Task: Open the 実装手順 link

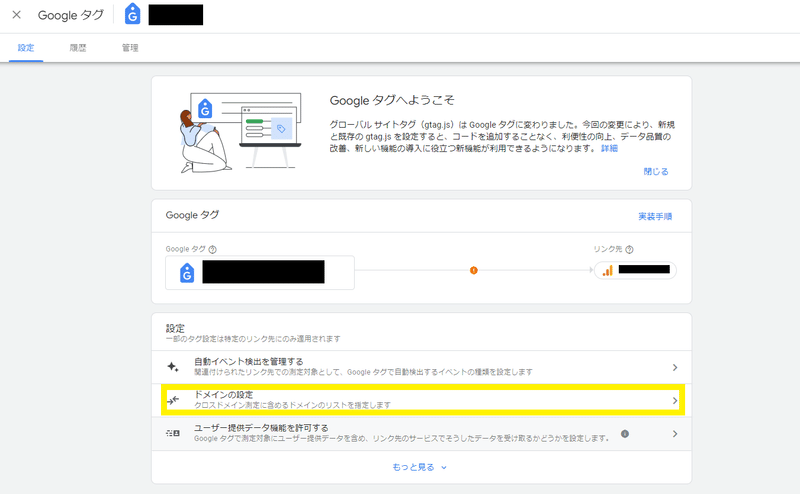Action: [x=655, y=216]
